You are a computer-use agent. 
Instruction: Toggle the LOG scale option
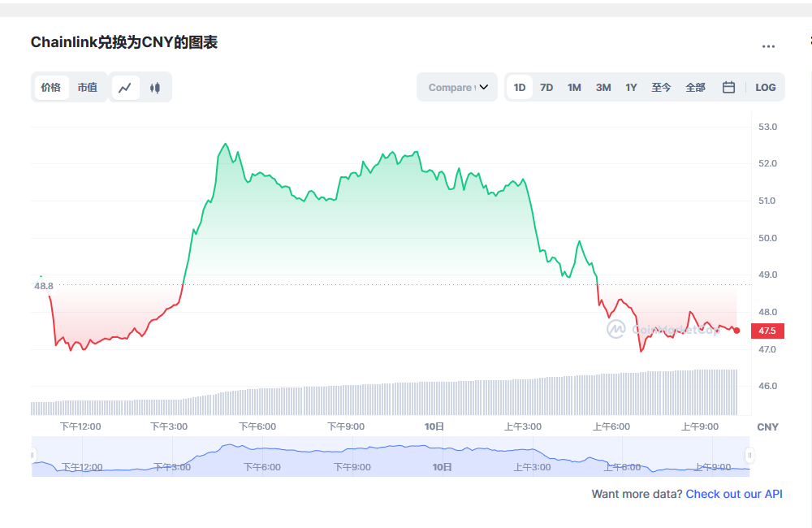[766, 88]
